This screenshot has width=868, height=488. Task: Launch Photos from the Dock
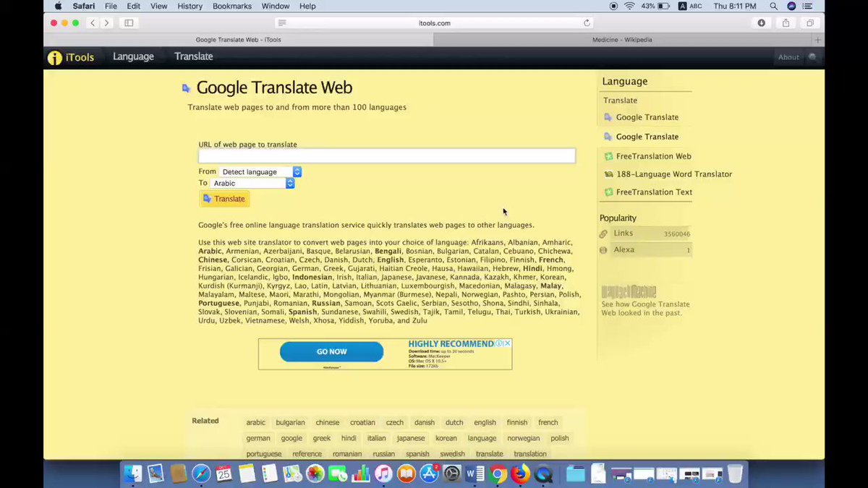(315, 474)
